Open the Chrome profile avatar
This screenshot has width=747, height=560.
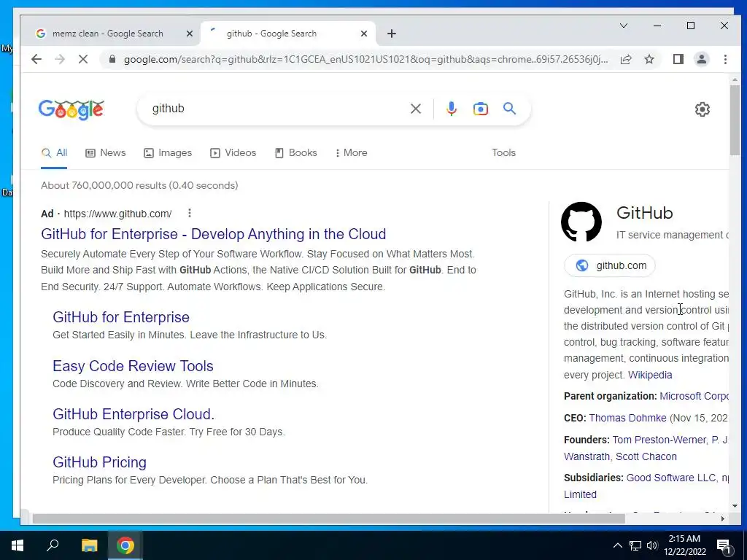pyautogui.click(x=702, y=59)
